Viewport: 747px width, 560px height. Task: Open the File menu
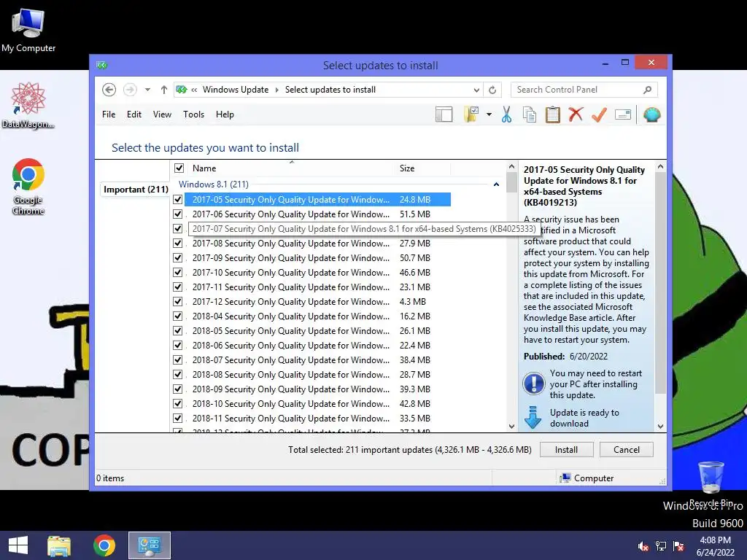(x=109, y=114)
